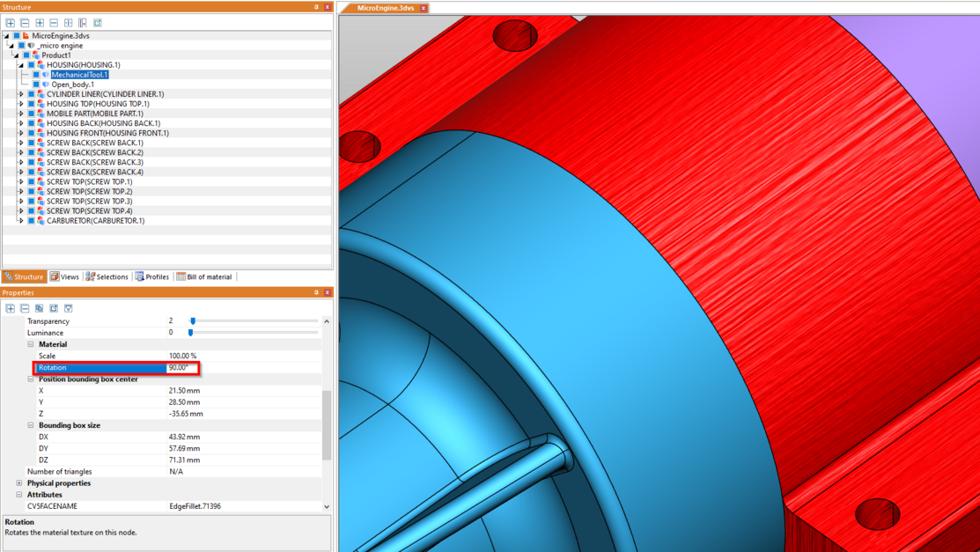Pin the Structure panel
Screen dimensions: 980x552
[316, 7]
